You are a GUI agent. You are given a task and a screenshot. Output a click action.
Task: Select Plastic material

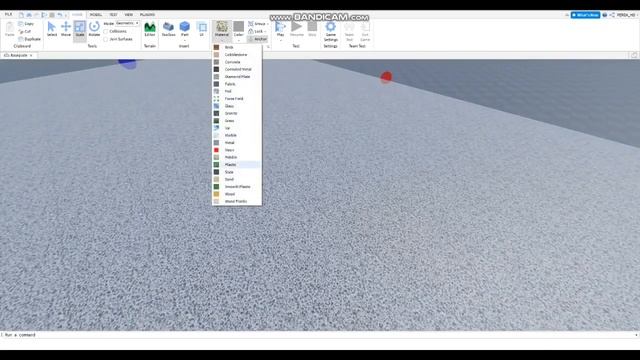click(237, 165)
